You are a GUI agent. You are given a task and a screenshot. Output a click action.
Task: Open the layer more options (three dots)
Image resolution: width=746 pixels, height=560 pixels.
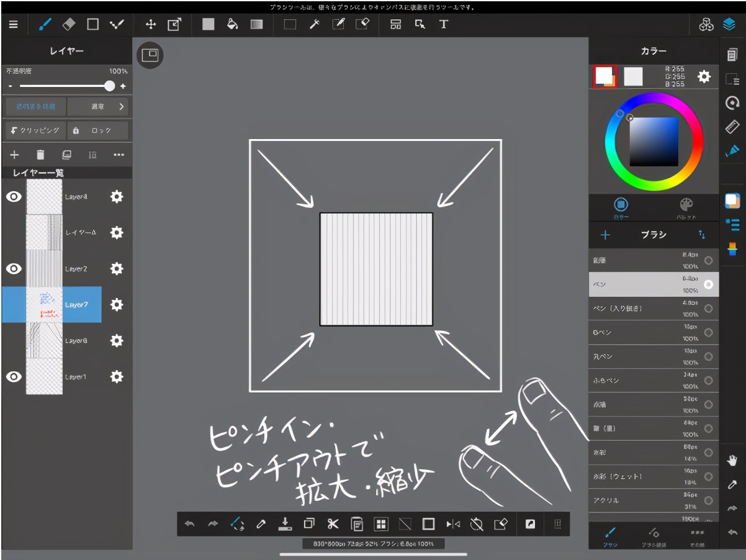click(119, 155)
